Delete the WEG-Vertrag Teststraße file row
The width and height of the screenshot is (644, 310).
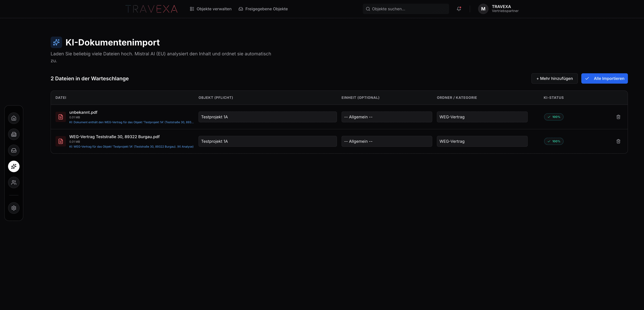618,141
